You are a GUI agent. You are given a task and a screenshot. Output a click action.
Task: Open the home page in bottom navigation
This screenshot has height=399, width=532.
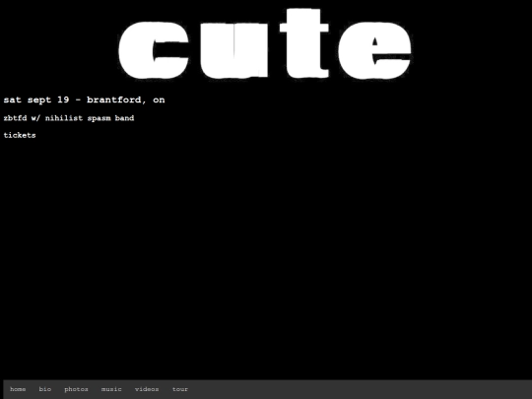(18, 389)
